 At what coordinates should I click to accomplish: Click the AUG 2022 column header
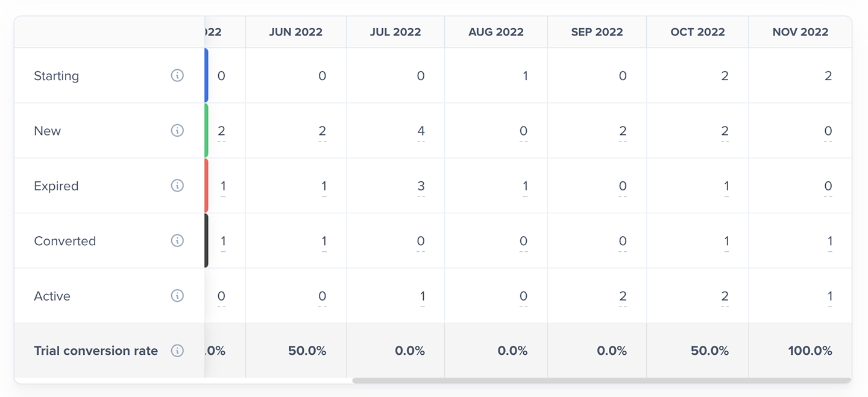pyautogui.click(x=496, y=32)
